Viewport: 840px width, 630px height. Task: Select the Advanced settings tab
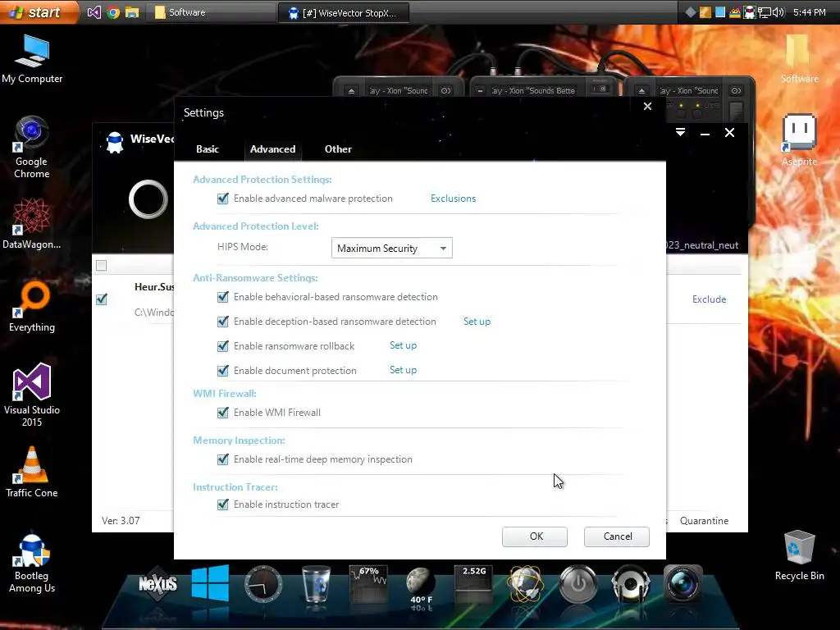pos(272,149)
